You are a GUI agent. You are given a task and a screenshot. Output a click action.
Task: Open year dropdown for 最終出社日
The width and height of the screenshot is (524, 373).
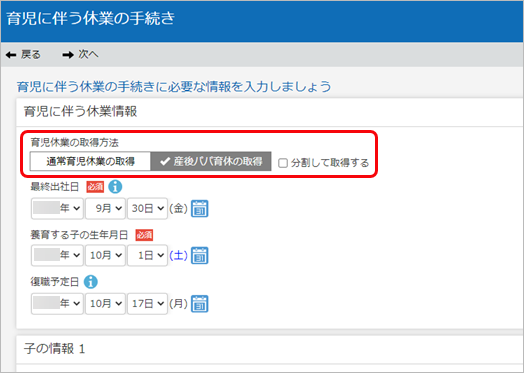(x=57, y=209)
